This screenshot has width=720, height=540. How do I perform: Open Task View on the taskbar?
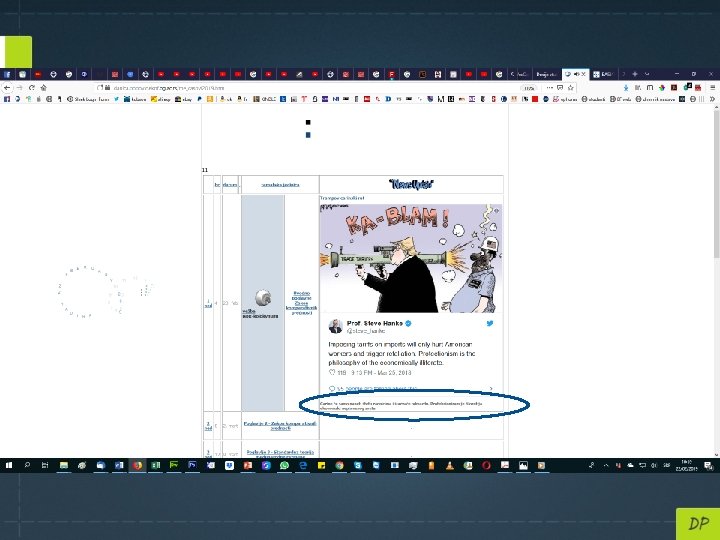point(45,465)
